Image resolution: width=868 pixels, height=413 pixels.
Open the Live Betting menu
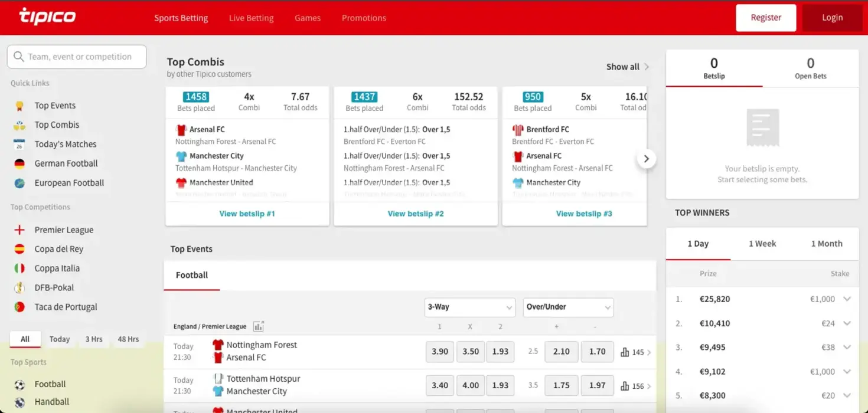pyautogui.click(x=251, y=18)
